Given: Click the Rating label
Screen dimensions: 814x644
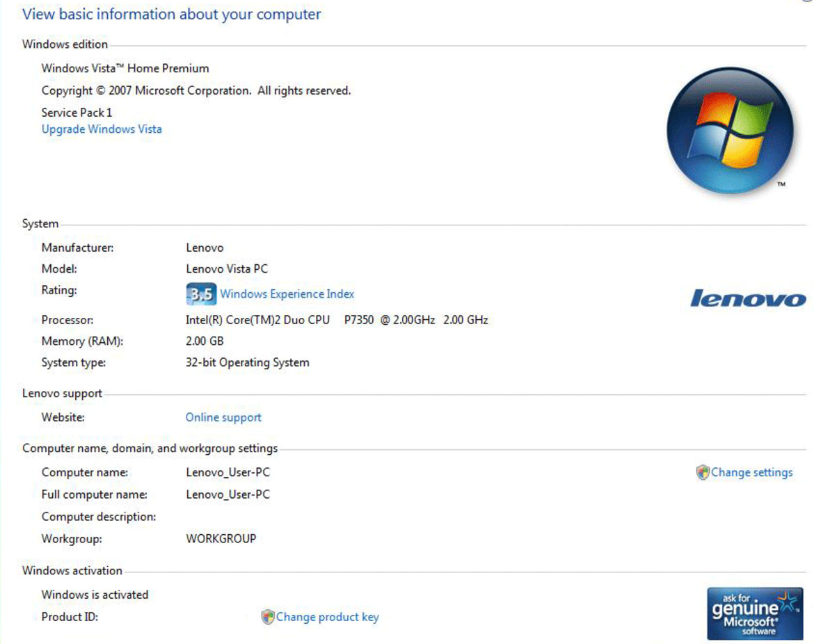Looking at the screenshot, I should pyautogui.click(x=59, y=290).
